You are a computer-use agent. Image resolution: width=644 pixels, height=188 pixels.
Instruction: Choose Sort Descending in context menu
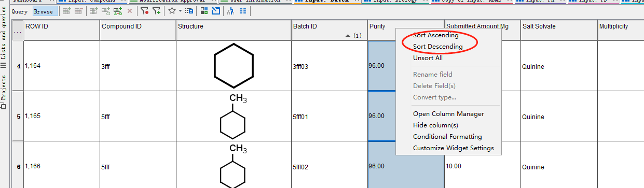click(438, 47)
